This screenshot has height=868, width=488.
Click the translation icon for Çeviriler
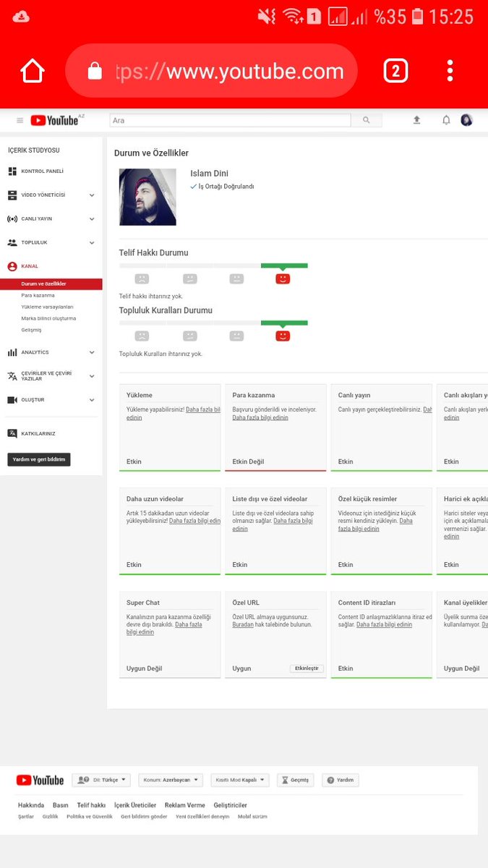pos(12,376)
